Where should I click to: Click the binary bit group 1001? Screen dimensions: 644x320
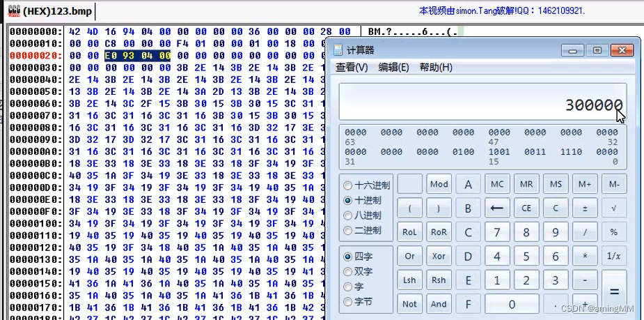coord(499,152)
